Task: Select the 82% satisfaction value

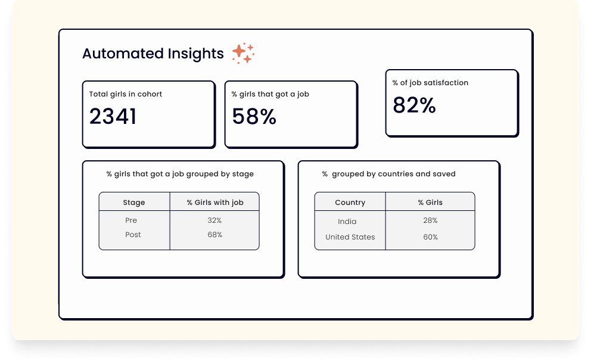Action: [414, 105]
